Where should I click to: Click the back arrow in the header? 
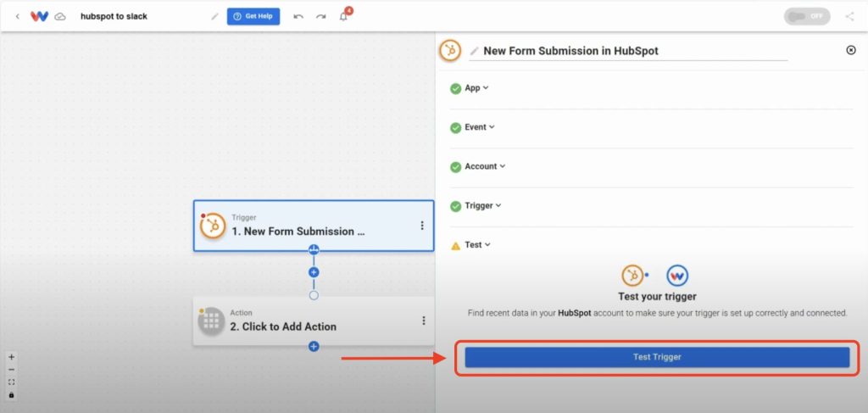pyautogui.click(x=17, y=17)
